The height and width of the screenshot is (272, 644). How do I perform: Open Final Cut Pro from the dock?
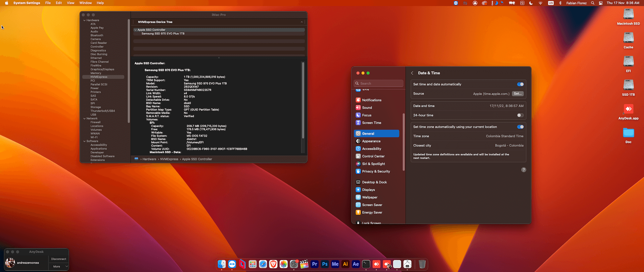point(304,264)
